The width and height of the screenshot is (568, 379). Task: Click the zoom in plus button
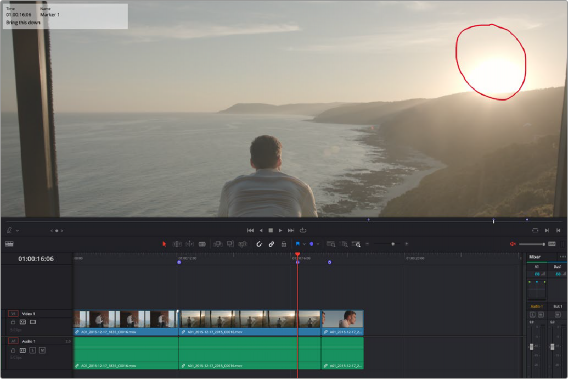[x=407, y=244]
